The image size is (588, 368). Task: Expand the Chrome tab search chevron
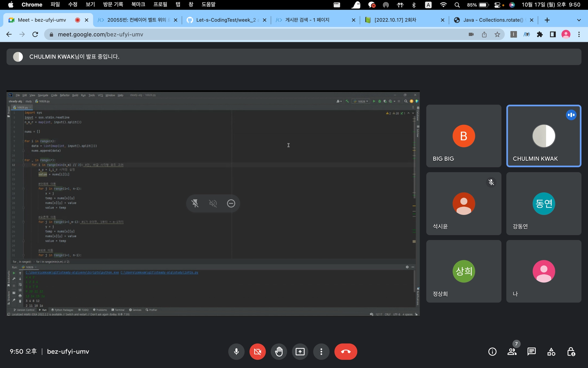point(579,20)
